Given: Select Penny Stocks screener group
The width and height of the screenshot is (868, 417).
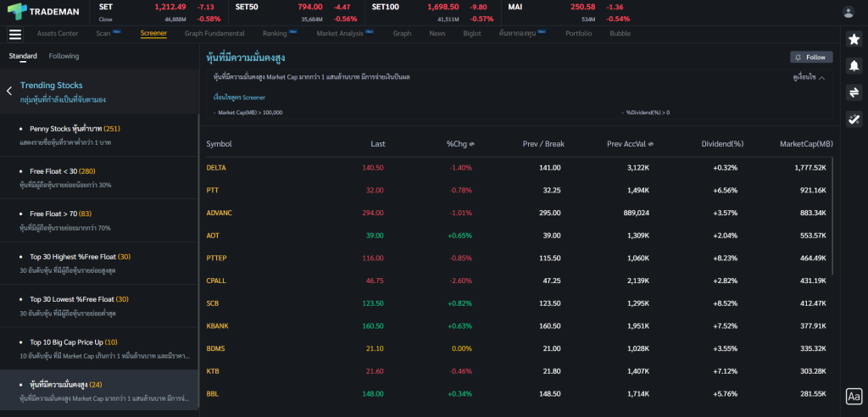Looking at the screenshot, I should [75, 129].
